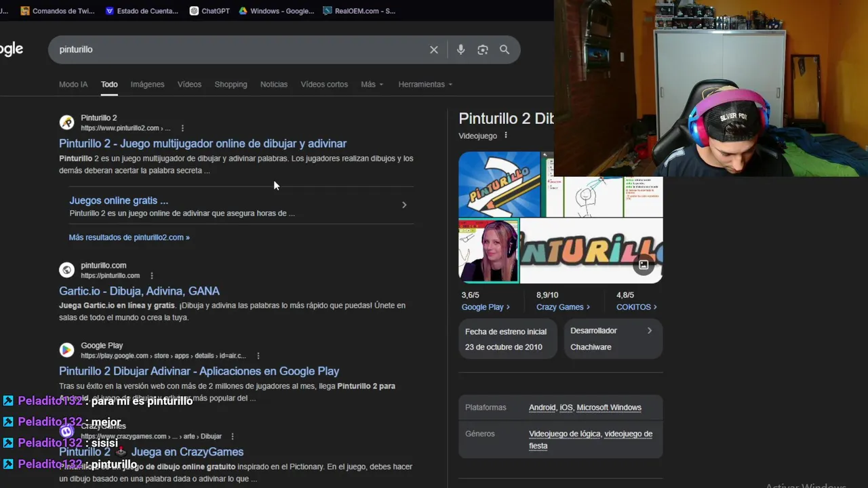
Task: Switch to Noticias tab
Action: click(274, 84)
